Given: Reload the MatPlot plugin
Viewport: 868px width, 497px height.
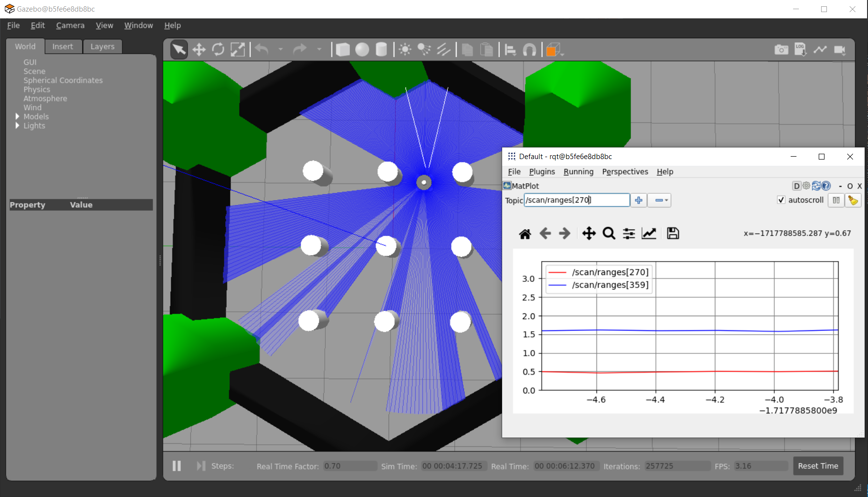Looking at the screenshot, I should pyautogui.click(x=816, y=186).
